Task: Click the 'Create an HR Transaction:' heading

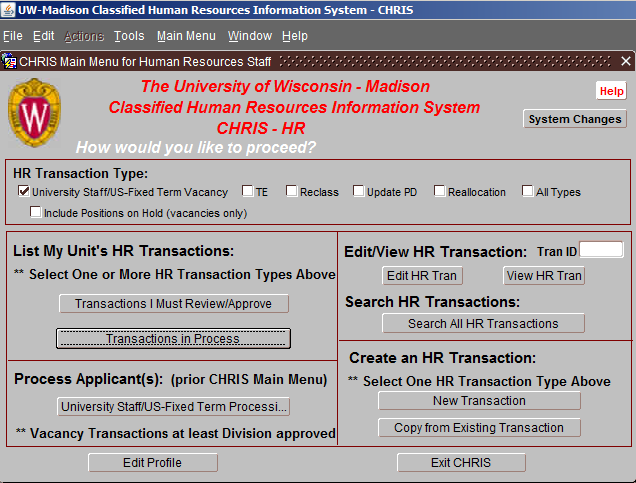Action: click(443, 358)
